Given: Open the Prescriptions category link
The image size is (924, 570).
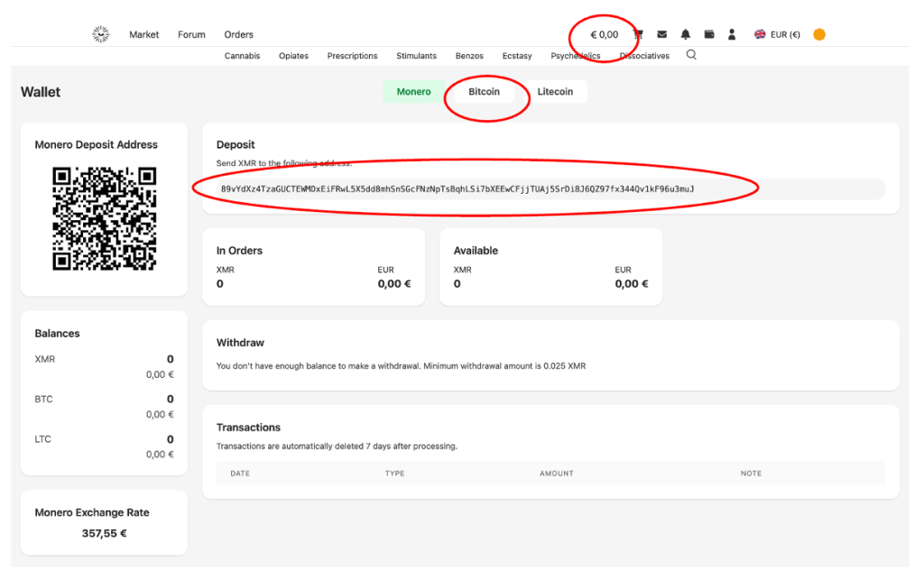Looking at the screenshot, I should tap(352, 56).
